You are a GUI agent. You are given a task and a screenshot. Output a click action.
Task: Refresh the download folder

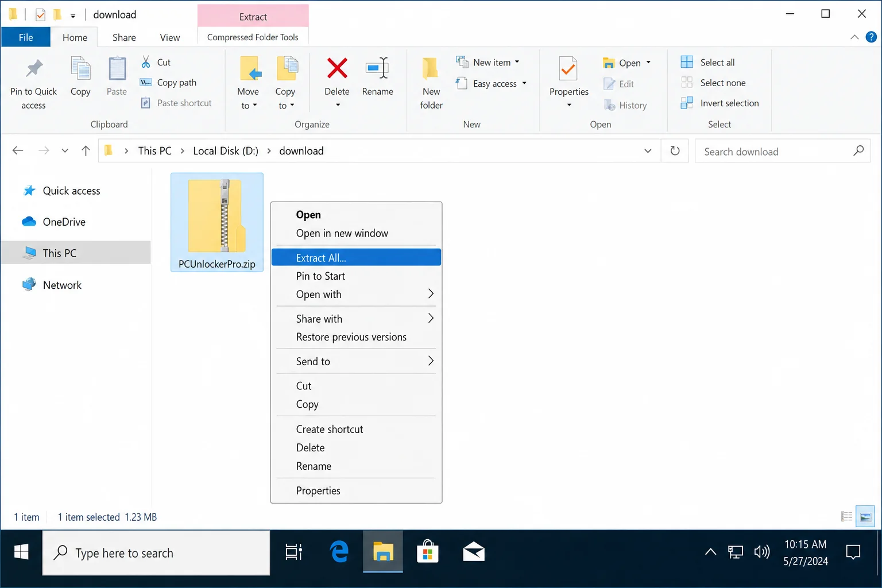[x=675, y=151]
